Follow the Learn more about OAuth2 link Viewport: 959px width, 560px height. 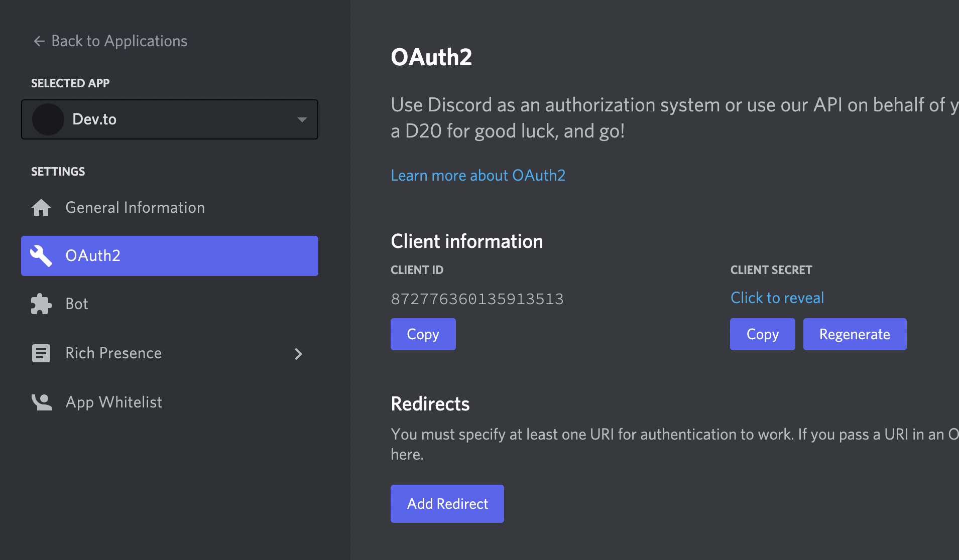pyautogui.click(x=478, y=175)
